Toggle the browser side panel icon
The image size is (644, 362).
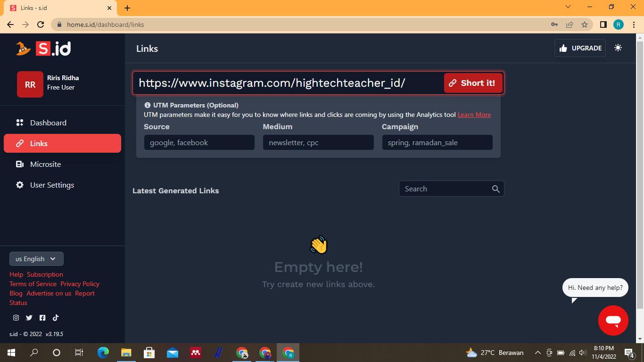point(603,25)
